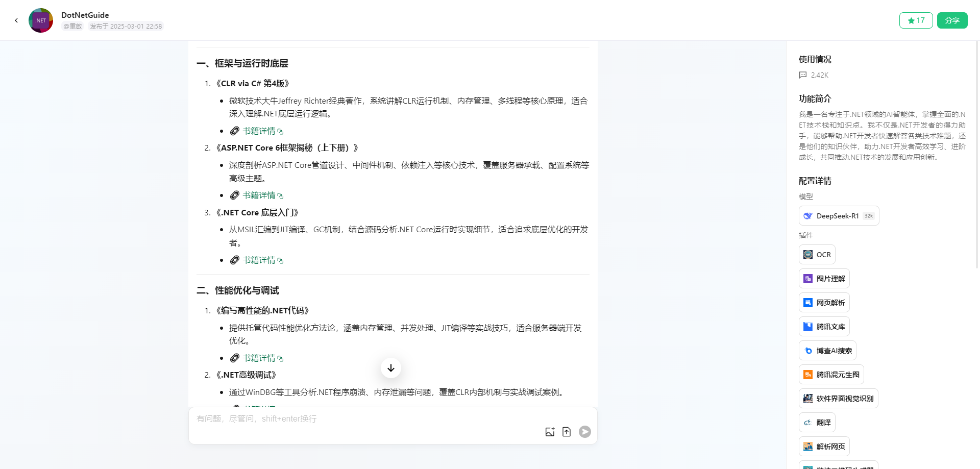
Task: Click the book title 《.NET Core 底层入门》
Action: pos(257,213)
